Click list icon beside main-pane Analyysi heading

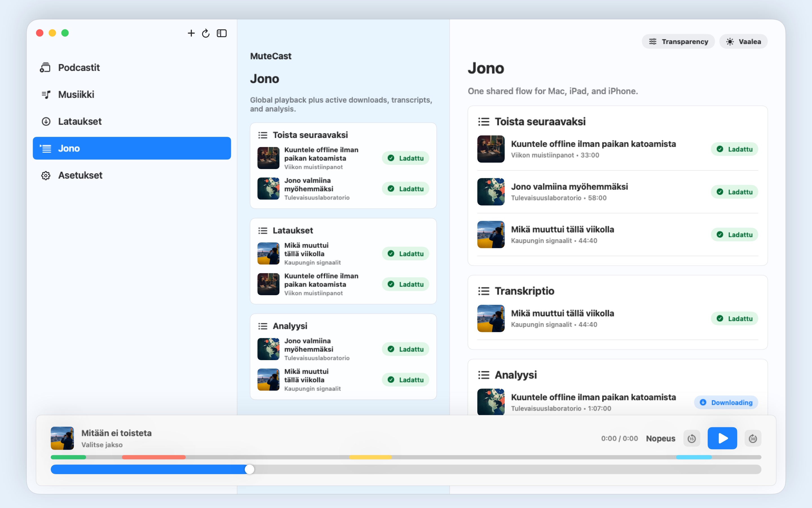pyautogui.click(x=484, y=375)
